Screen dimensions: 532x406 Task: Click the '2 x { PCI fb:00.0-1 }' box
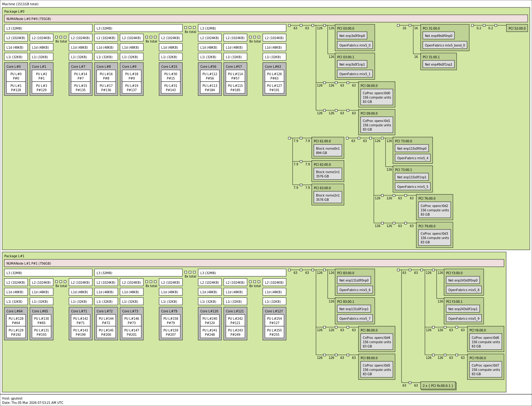(x=438, y=386)
